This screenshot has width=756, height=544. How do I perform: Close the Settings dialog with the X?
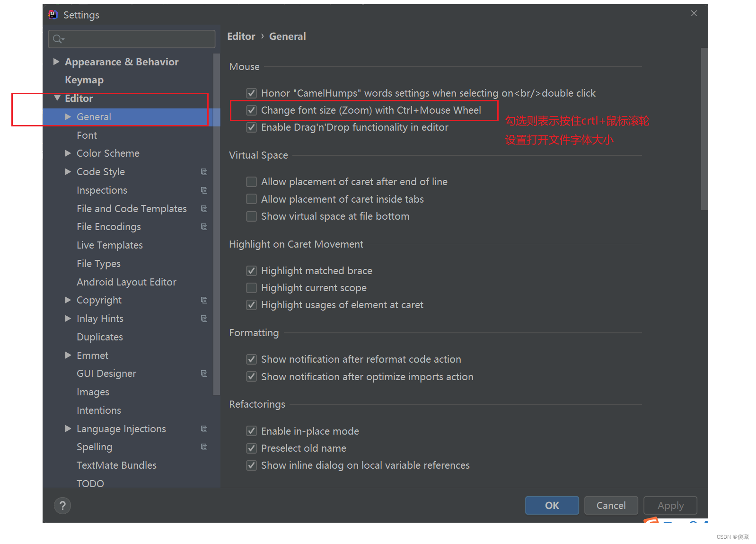click(694, 13)
